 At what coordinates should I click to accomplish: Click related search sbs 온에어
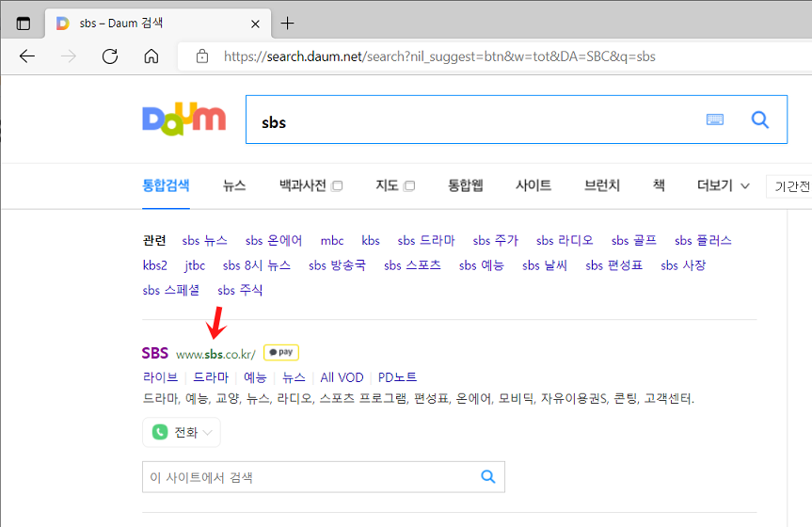point(274,240)
